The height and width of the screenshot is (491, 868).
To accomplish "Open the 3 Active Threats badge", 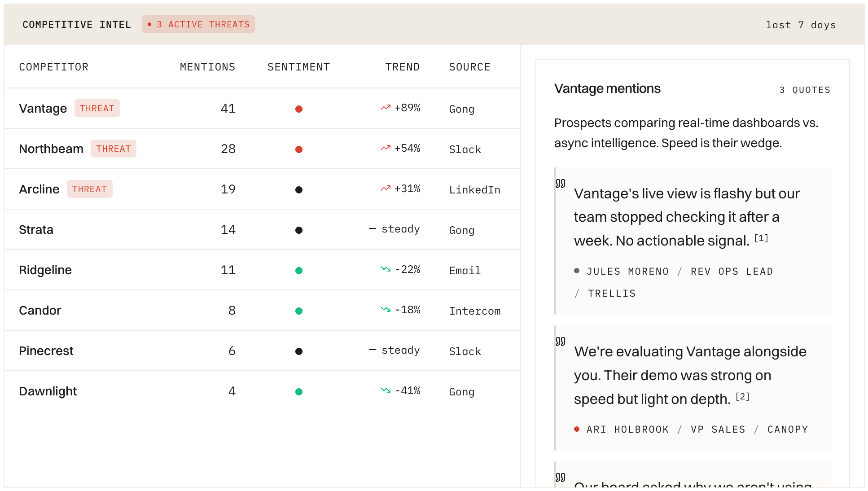I will tap(199, 24).
